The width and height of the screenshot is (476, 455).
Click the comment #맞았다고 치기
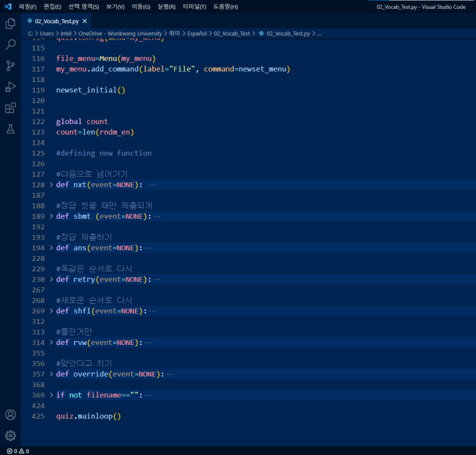pyautogui.click(x=84, y=363)
